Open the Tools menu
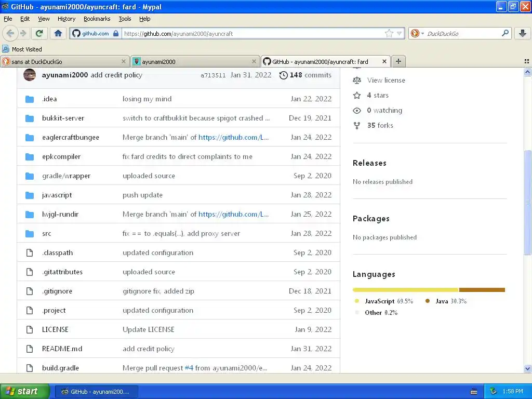Viewport: 532px width, 399px height. click(x=125, y=19)
